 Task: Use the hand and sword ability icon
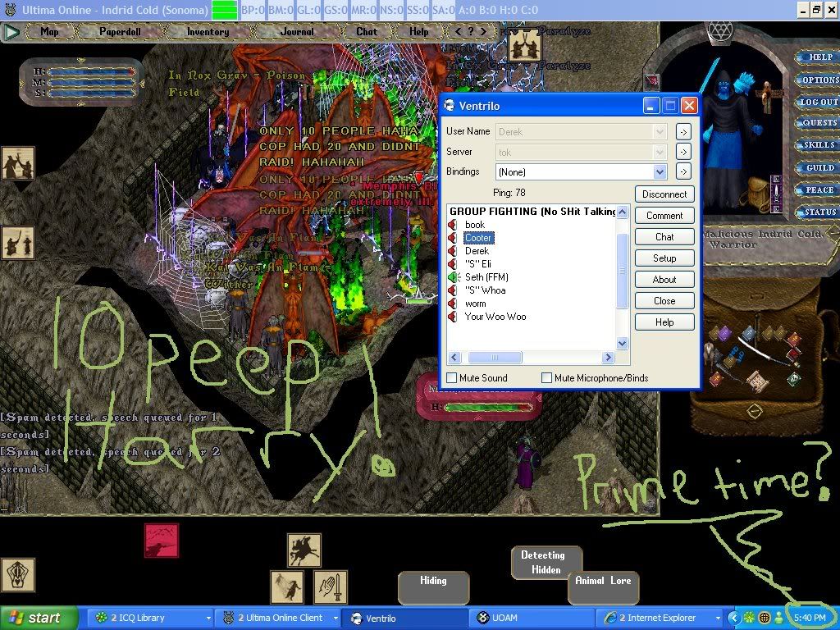(x=331, y=587)
